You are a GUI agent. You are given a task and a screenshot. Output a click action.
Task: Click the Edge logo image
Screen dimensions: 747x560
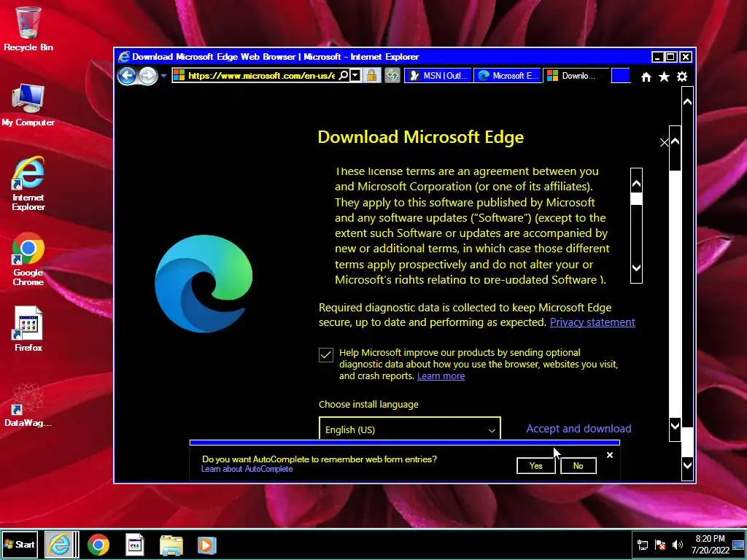[204, 284]
